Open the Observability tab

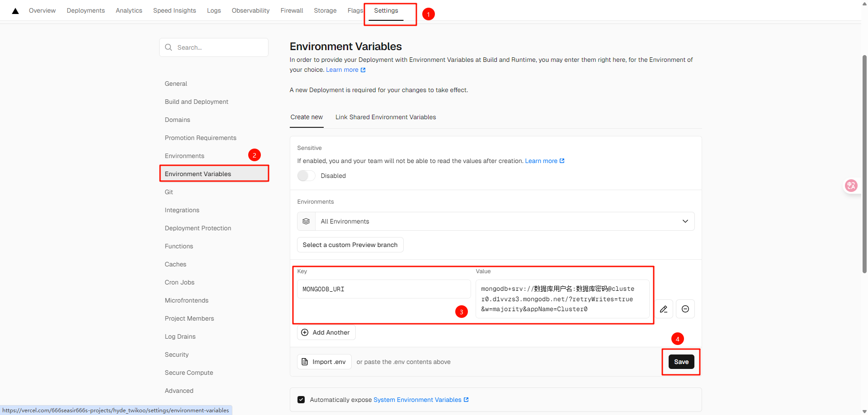point(250,10)
